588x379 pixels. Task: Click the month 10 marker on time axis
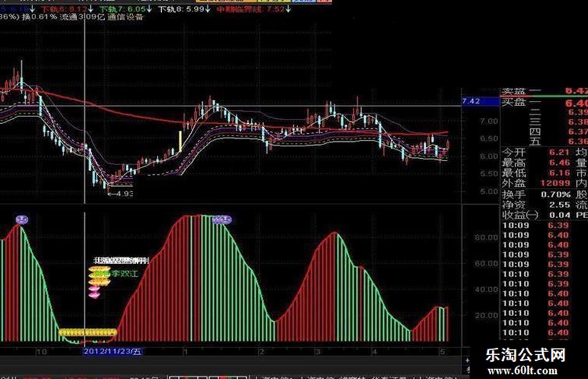[x=42, y=352]
